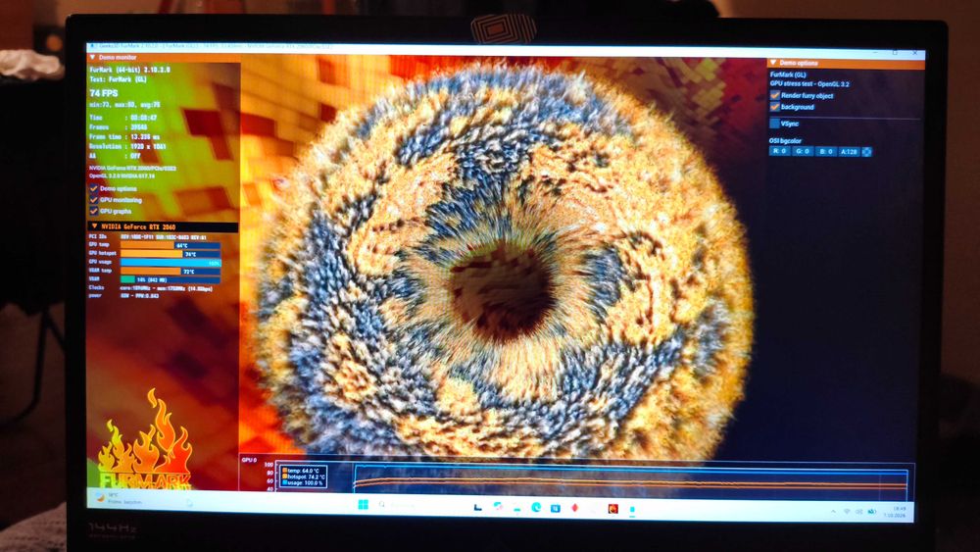Click the FurMark taskbar app icon

point(613,509)
